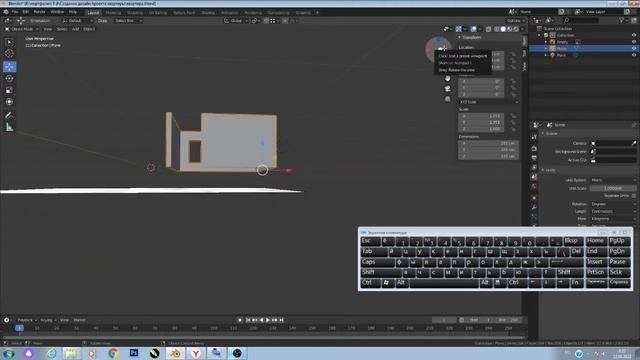The height and width of the screenshot is (360, 640).
Task: Open the Global transform orientation dropdown
Action: pyautogui.click(x=236, y=20)
